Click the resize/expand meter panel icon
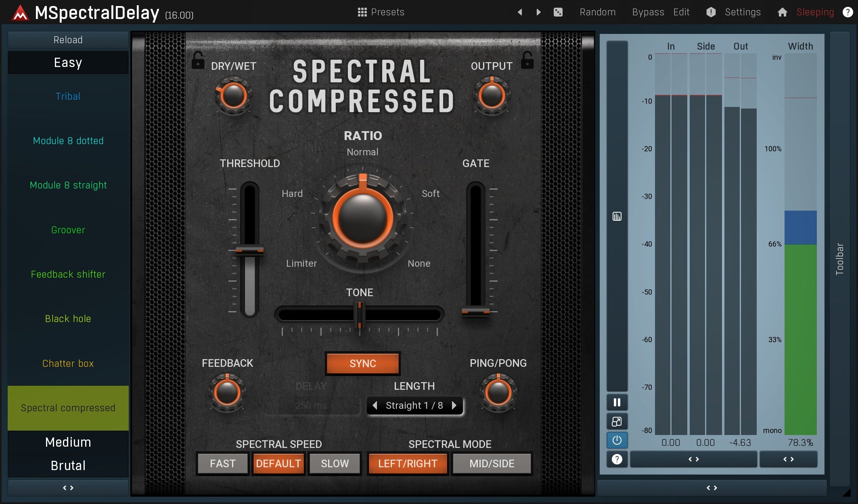The height and width of the screenshot is (504, 858). (x=617, y=421)
